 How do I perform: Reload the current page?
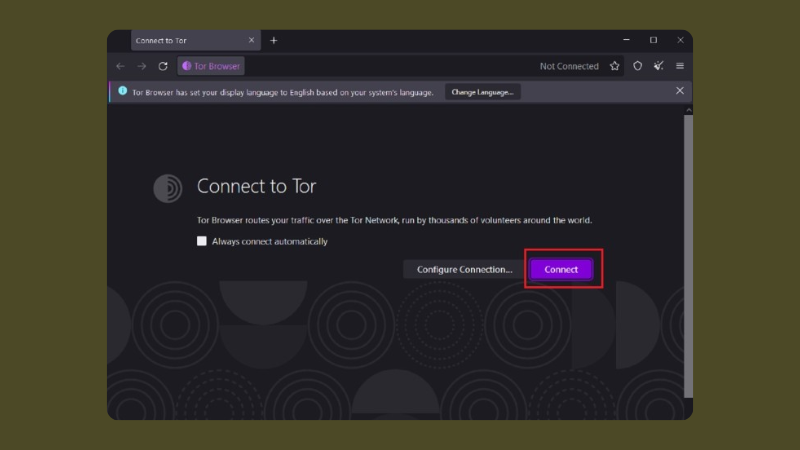[x=163, y=66]
